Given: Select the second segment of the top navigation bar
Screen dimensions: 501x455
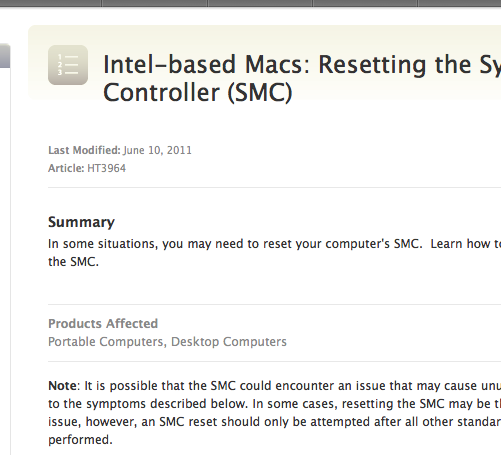Looking at the screenshot, I should 155,3.
